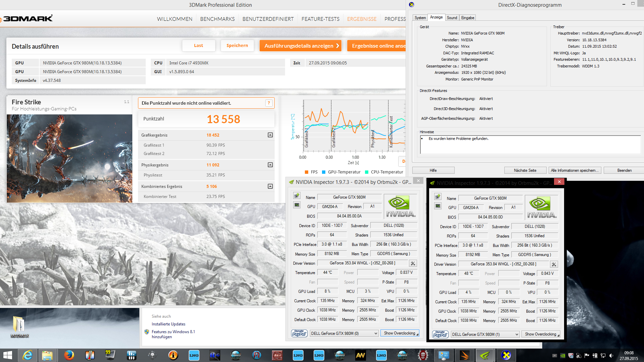Screen dimensions: 644x362
Task: Open the 3DMark taskbar icon
Action: [x=465, y=355]
